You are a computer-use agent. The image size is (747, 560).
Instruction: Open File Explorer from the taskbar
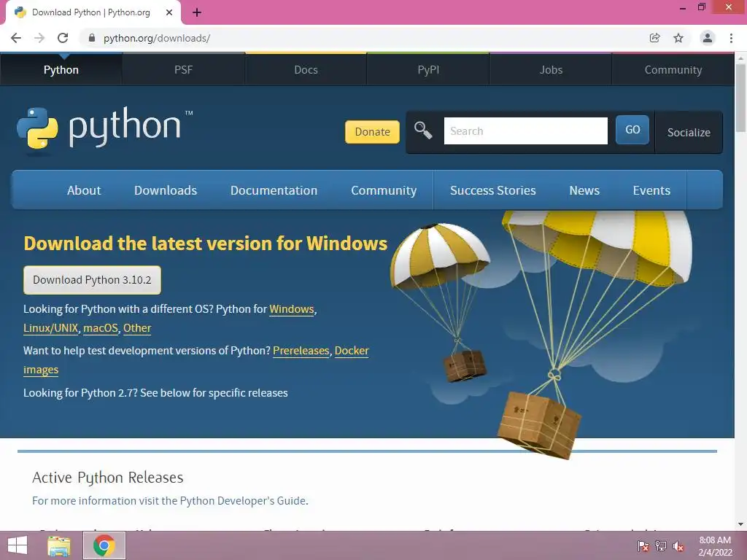coord(59,545)
